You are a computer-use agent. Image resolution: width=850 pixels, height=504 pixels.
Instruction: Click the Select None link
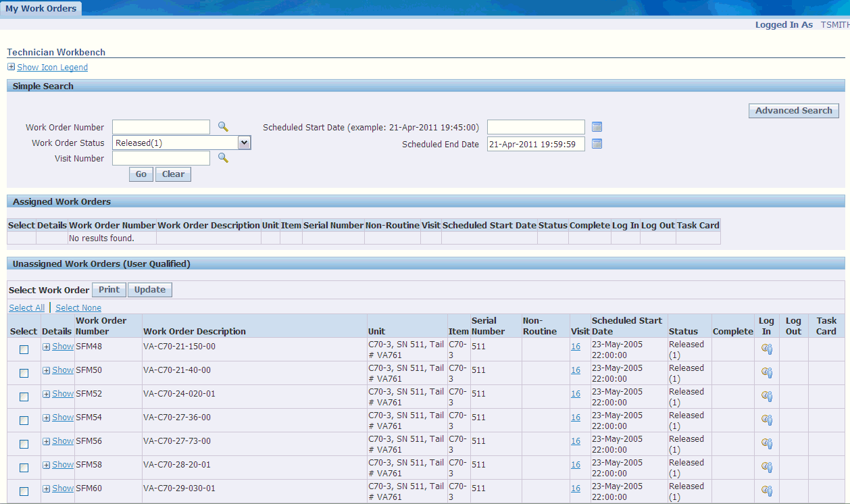click(x=78, y=308)
